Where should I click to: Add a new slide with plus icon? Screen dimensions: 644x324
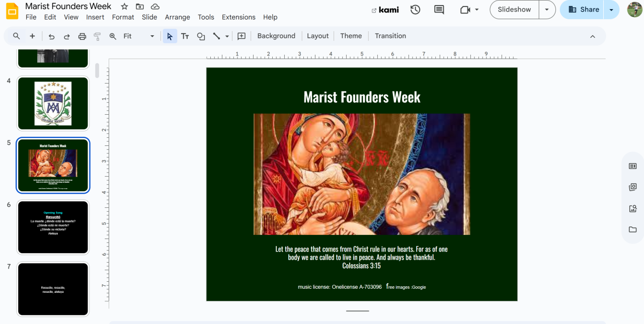tap(32, 36)
